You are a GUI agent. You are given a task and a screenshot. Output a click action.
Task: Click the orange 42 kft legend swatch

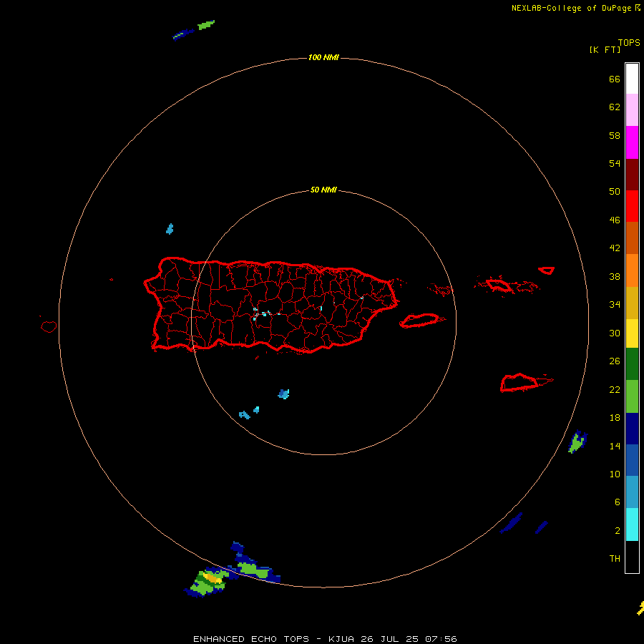pos(632,270)
